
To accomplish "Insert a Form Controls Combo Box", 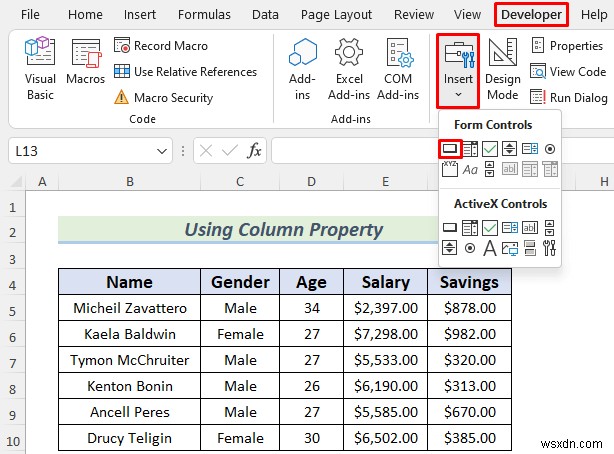I will [470, 149].
